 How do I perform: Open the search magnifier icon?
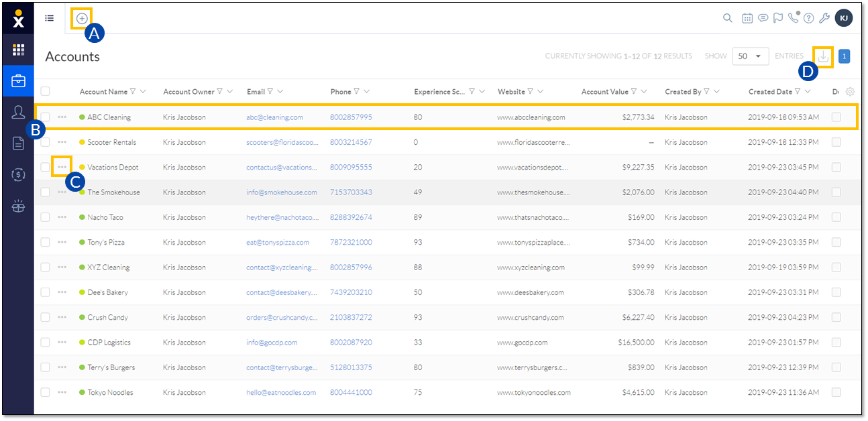(728, 18)
